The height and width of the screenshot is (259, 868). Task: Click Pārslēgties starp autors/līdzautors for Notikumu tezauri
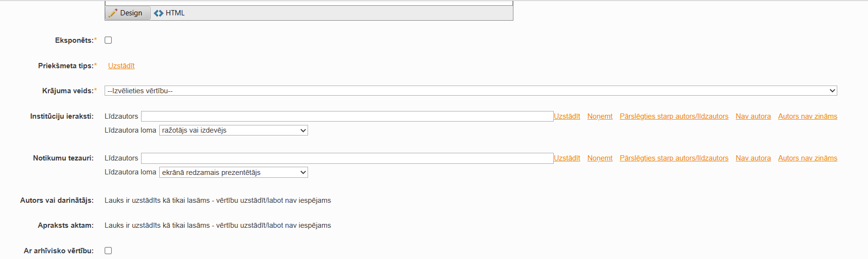[674, 158]
